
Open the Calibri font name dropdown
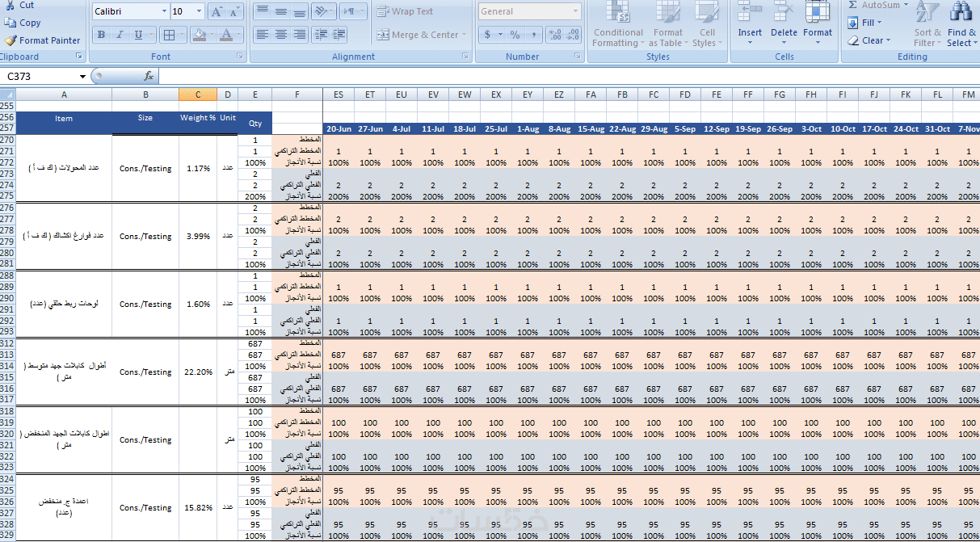pos(164,11)
